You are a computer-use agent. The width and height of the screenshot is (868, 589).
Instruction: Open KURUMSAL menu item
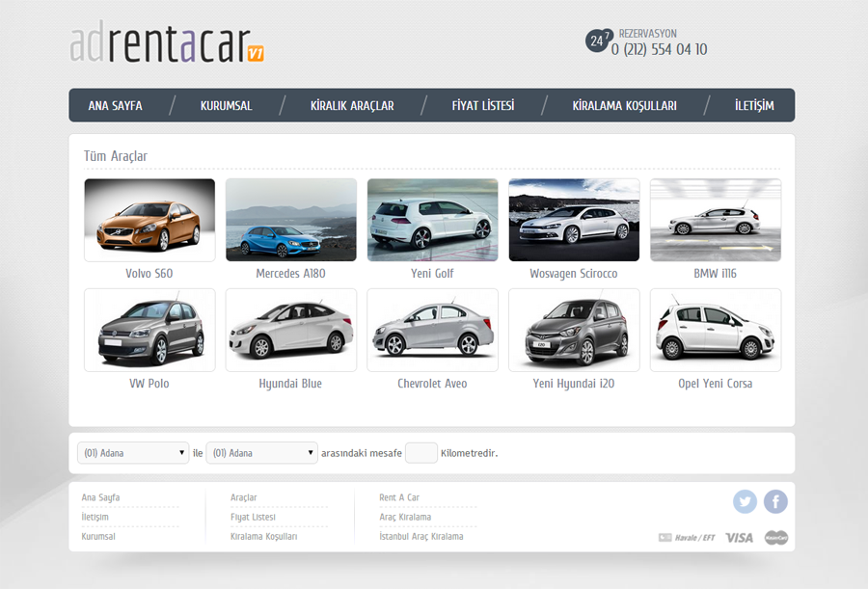226,105
